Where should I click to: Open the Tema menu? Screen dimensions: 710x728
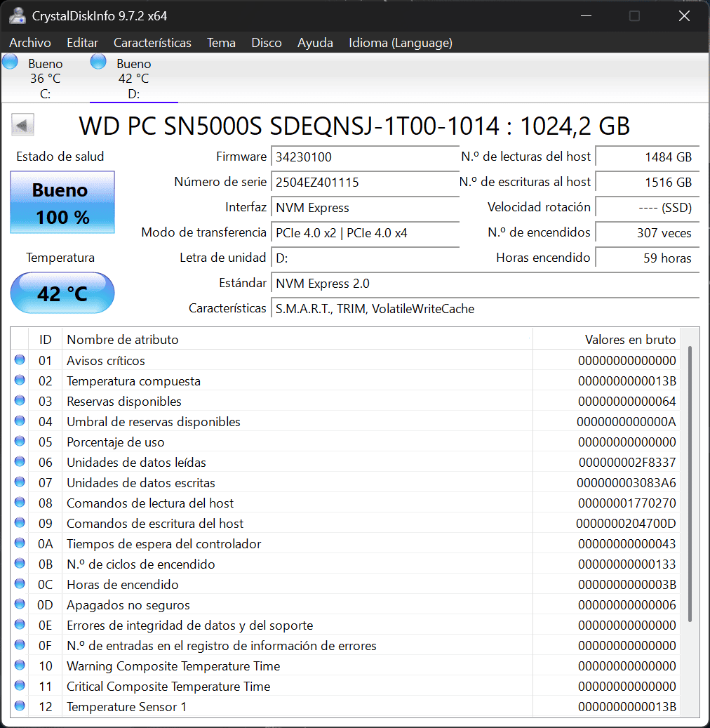click(x=221, y=43)
